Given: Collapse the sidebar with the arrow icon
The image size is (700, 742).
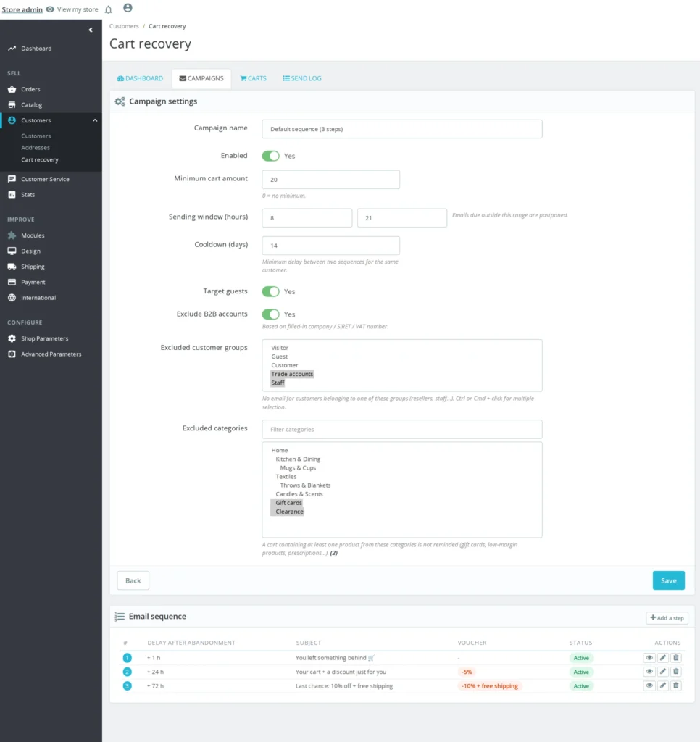Looking at the screenshot, I should (91, 30).
